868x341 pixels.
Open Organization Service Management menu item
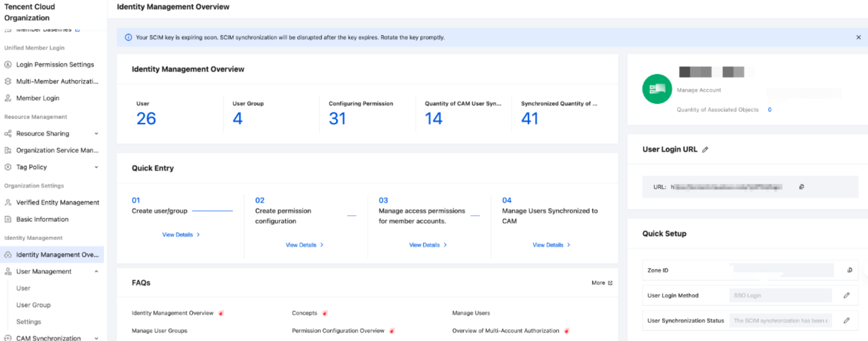tap(57, 150)
